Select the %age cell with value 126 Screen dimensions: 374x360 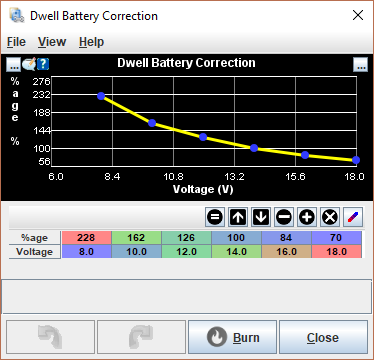point(186,238)
